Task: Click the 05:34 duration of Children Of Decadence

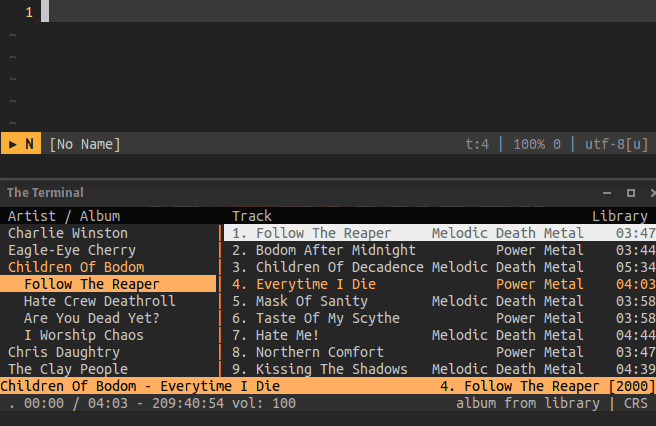Action: click(x=636, y=267)
